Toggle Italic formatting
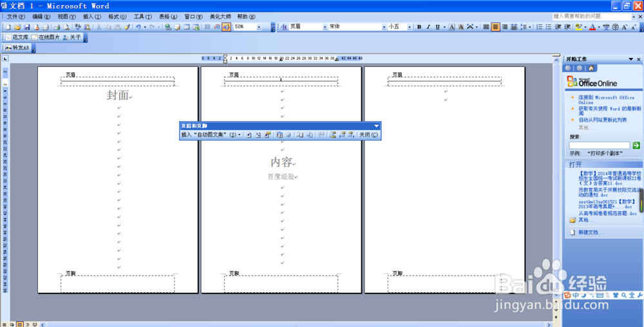Viewport: 644px width, 327px height. click(428, 27)
